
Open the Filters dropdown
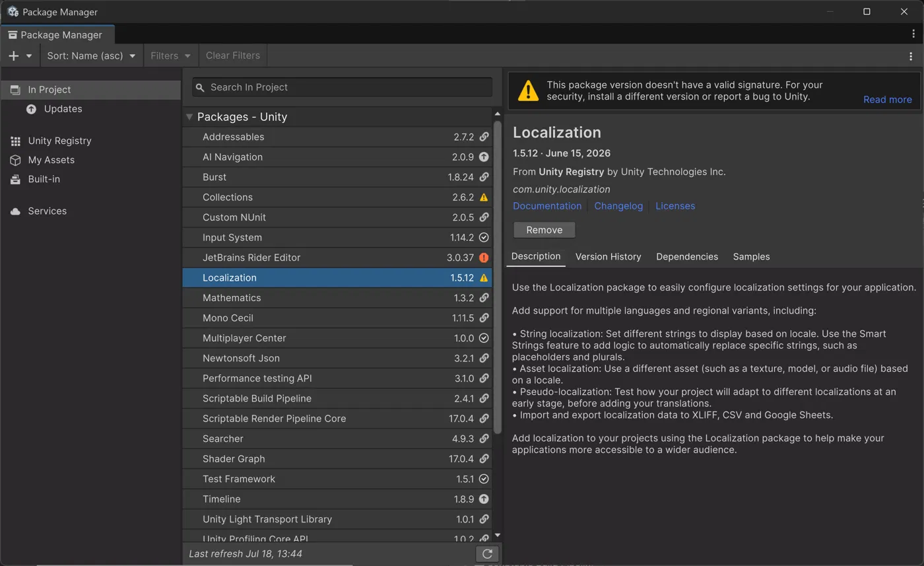pos(170,55)
